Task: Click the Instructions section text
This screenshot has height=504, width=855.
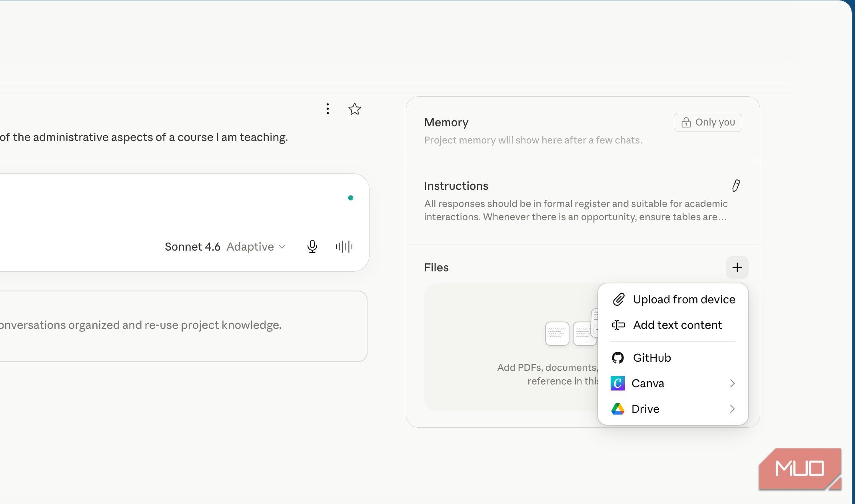Action: coord(575,210)
